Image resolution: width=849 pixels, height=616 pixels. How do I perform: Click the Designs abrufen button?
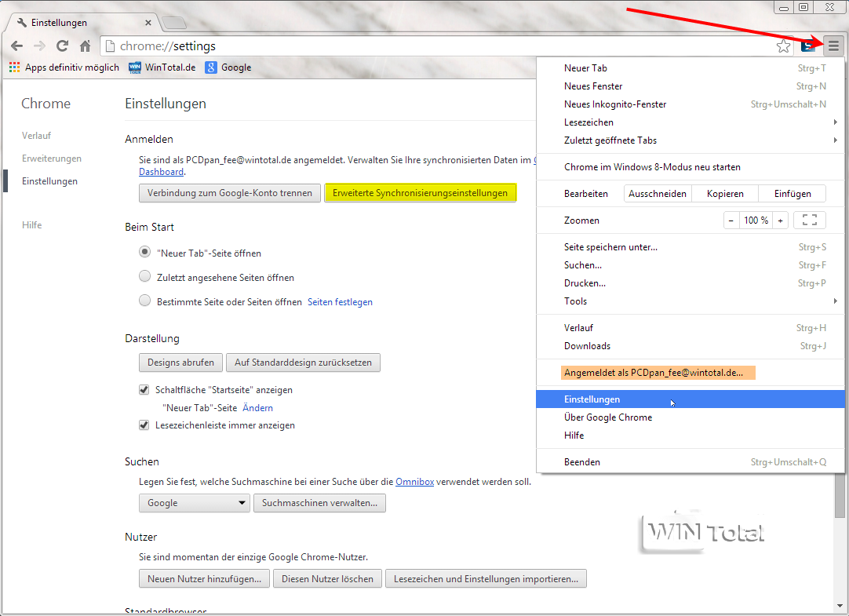click(x=180, y=363)
